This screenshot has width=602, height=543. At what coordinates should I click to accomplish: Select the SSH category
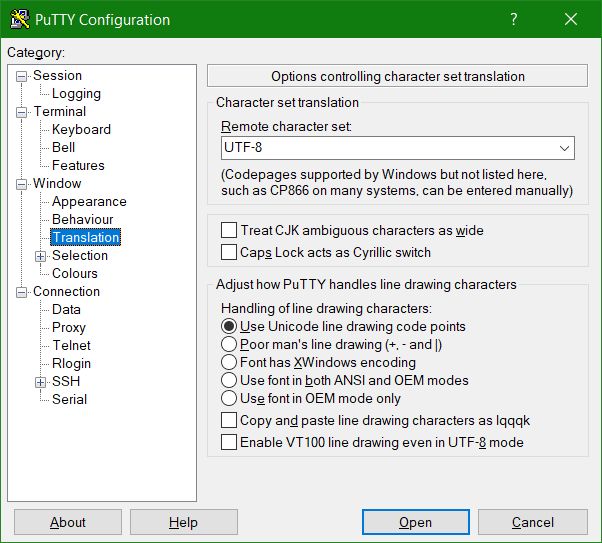(x=66, y=382)
